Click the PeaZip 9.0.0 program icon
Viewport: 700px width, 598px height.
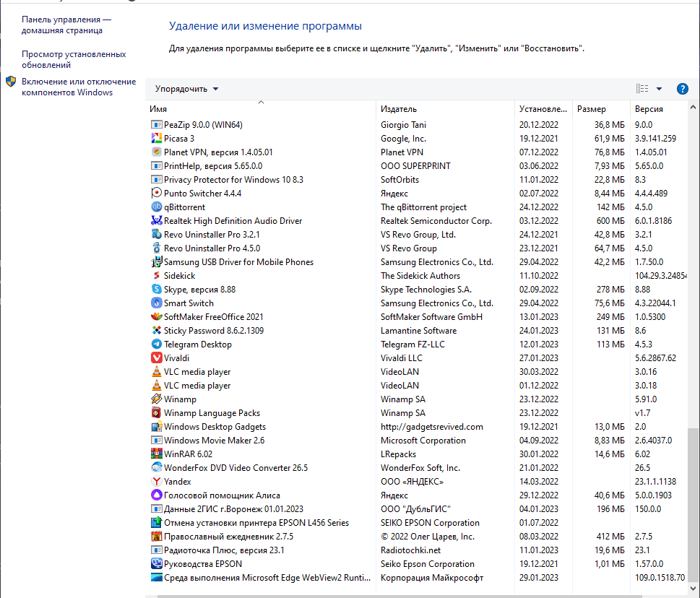coord(156,124)
